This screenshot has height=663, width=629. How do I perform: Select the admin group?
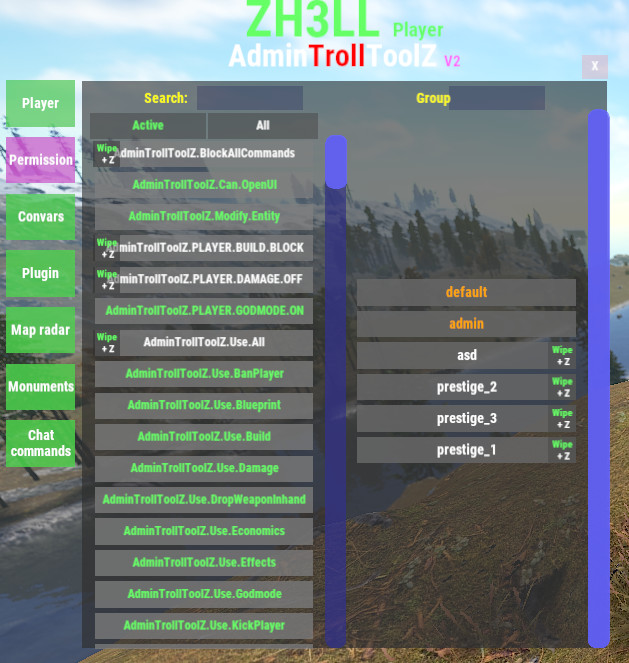pyautogui.click(x=466, y=324)
